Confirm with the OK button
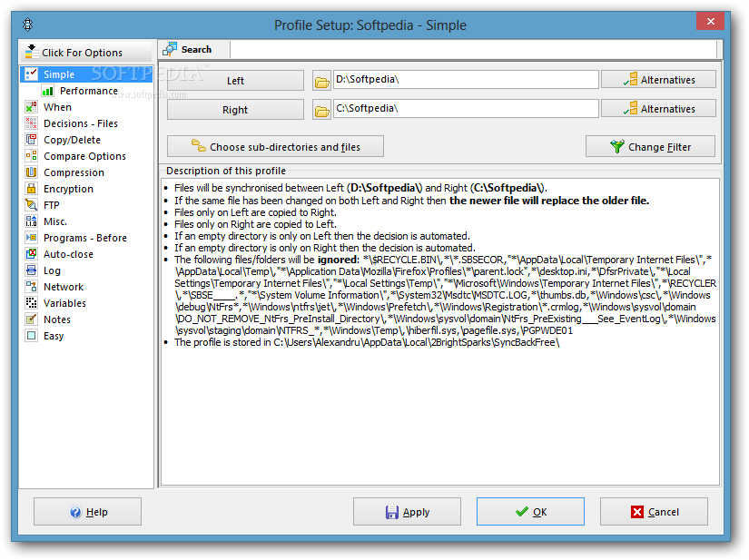The image size is (749, 560). coord(530,512)
